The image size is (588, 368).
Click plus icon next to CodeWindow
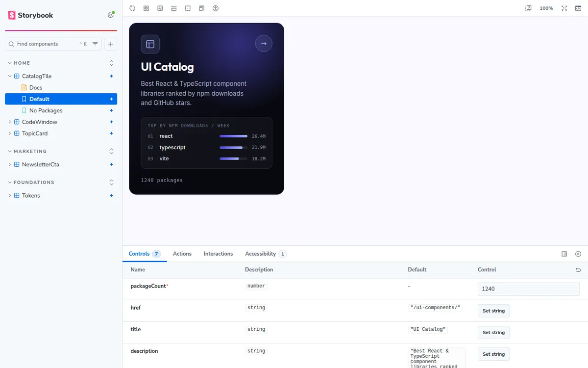point(111,122)
